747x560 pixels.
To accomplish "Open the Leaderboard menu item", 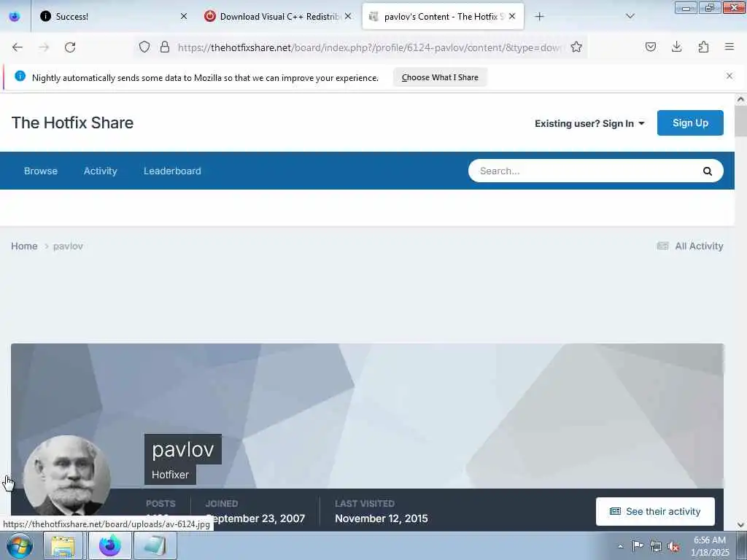I will pos(172,171).
